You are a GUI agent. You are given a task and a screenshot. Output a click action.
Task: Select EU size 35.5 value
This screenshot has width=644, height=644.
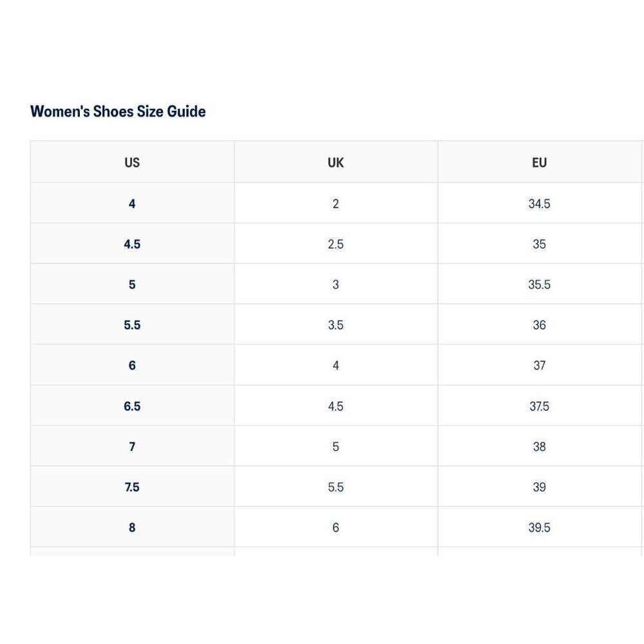(539, 285)
